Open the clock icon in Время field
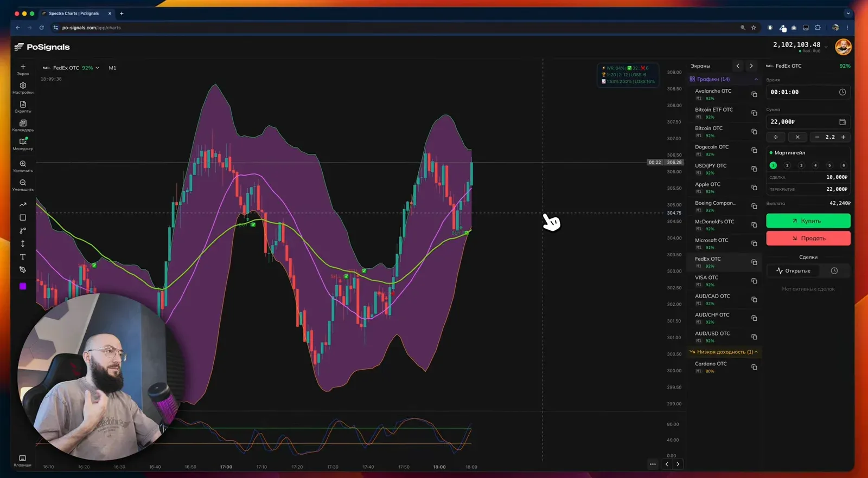 843,92
